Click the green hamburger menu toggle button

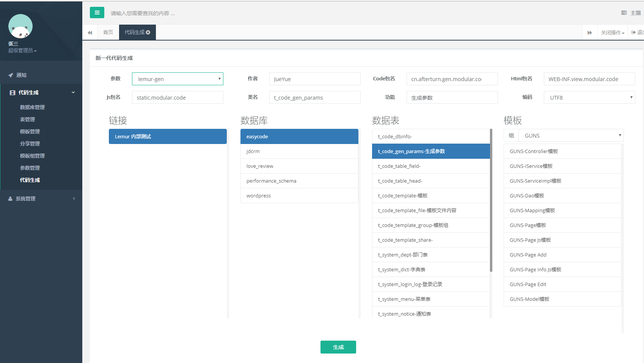[x=97, y=13]
